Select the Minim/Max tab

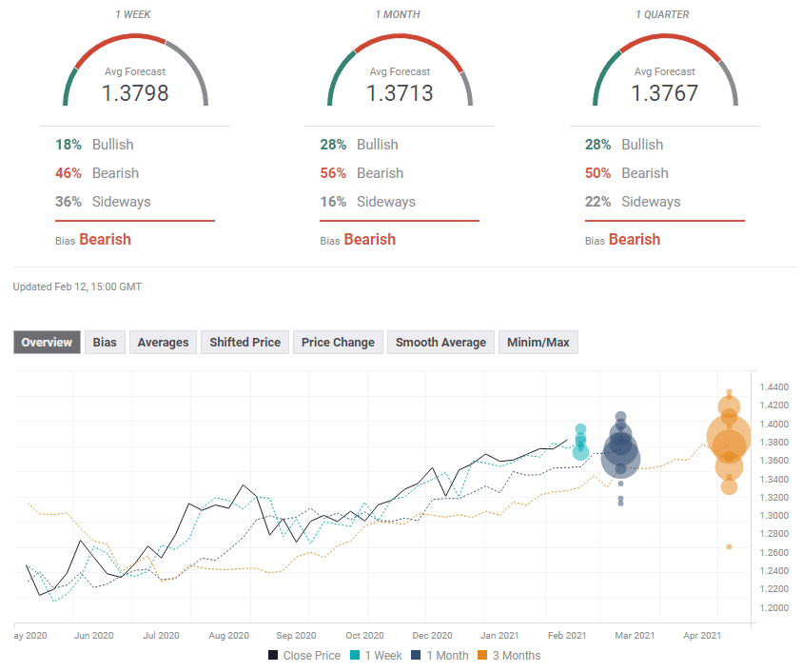click(538, 343)
